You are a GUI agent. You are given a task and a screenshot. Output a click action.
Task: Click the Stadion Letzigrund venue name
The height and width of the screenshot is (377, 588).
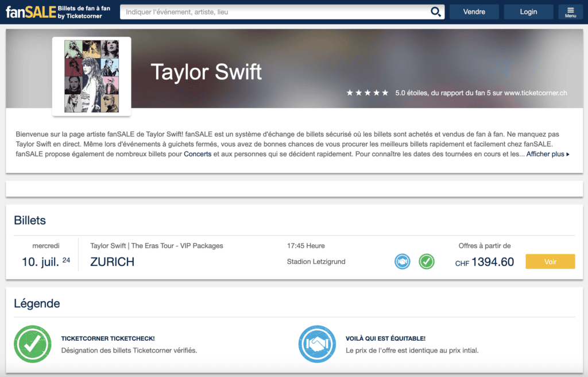[316, 262]
